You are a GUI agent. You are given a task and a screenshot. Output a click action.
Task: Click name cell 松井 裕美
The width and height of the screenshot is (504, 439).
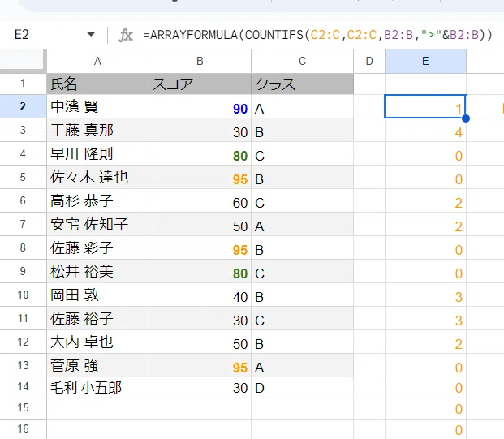click(x=97, y=271)
